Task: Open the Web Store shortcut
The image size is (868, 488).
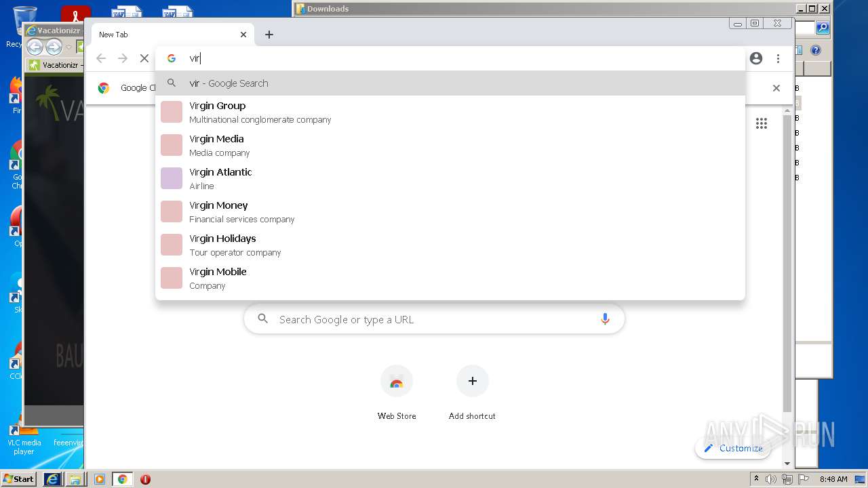Action: click(397, 392)
